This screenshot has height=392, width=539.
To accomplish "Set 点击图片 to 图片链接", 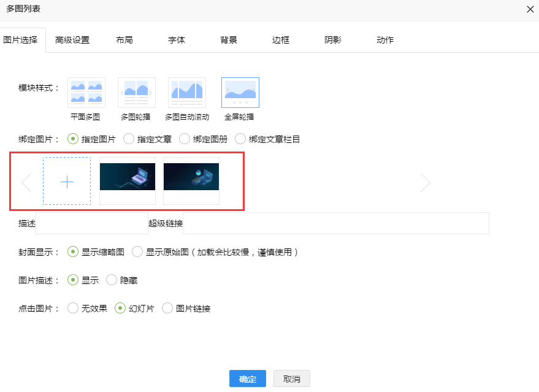I will 167,308.
